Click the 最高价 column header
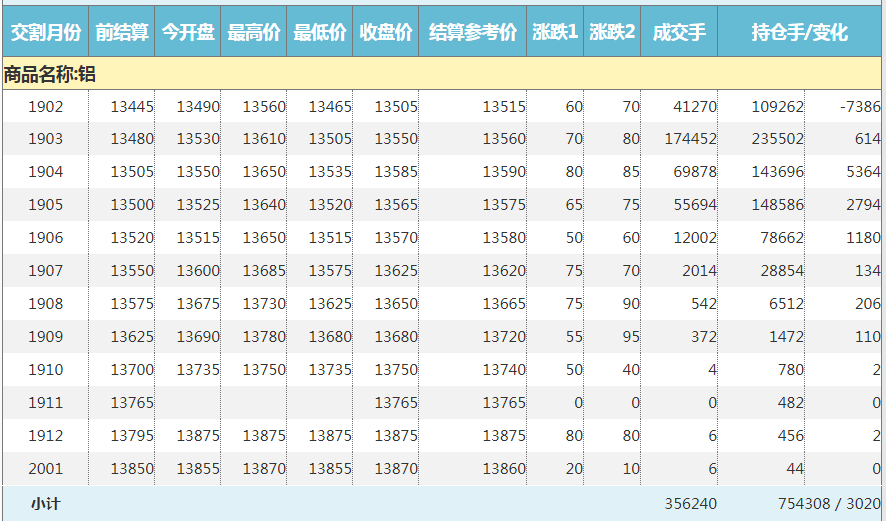Image resolution: width=886 pixels, height=521 pixels. click(254, 33)
